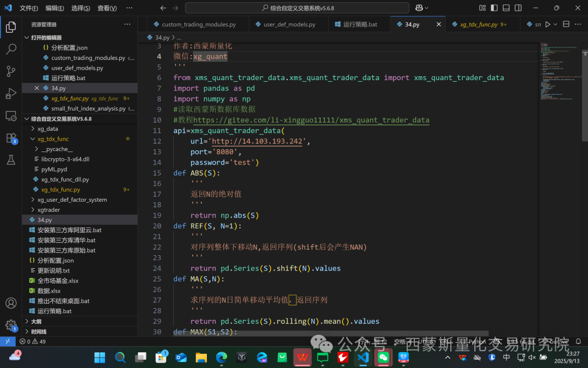Open the Copilot dropdown chevron
The width and height of the screenshot is (588, 368).
click(x=426, y=8)
